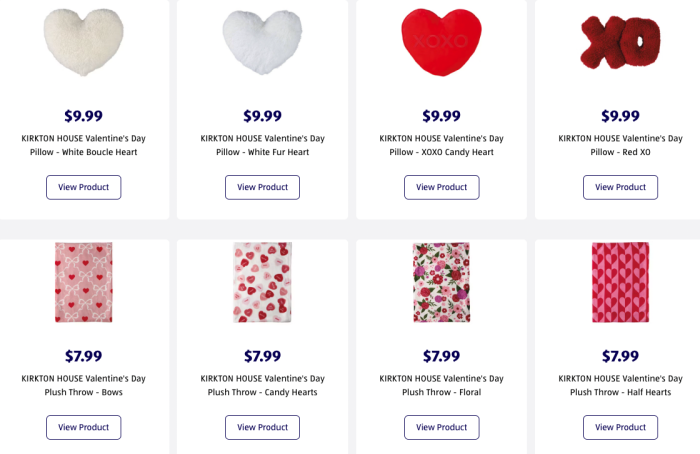View Product for White Boucle Heart pillow
The height and width of the screenshot is (454, 700).
click(83, 187)
